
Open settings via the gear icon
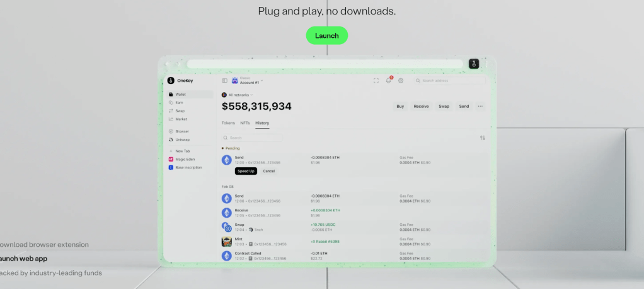pyautogui.click(x=401, y=81)
